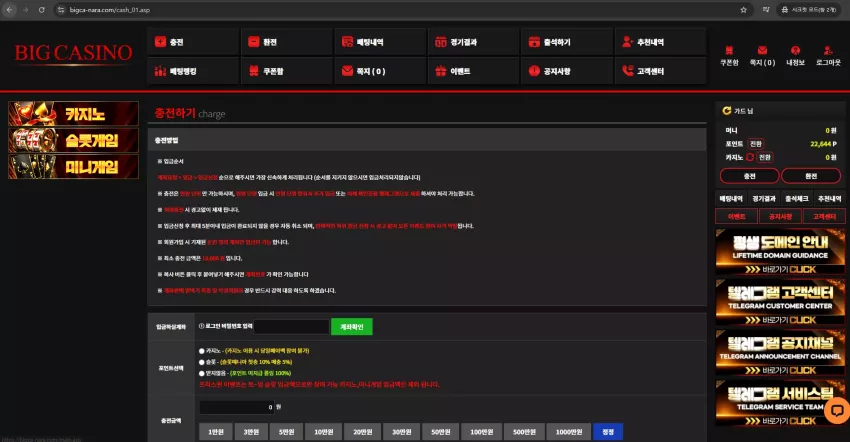This screenshot has width=850, height=442.
Task: Click the 로그아웃 logout icon
Action: [x=828, y=50]
